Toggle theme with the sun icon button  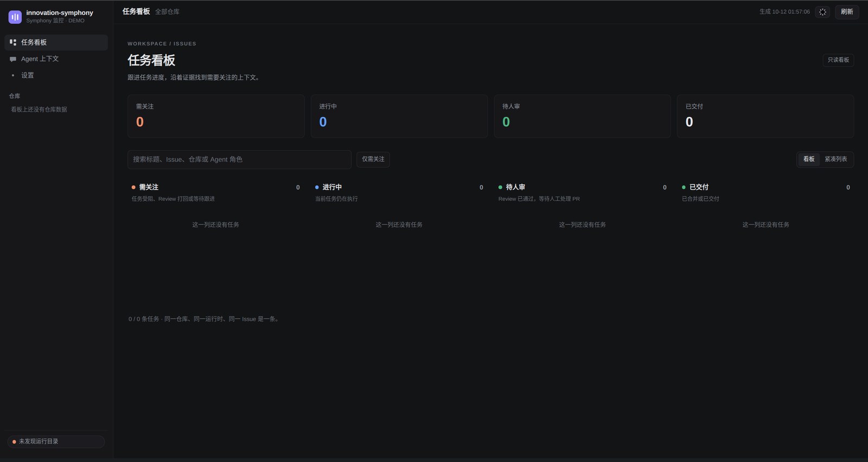click(x=822, y=12)
